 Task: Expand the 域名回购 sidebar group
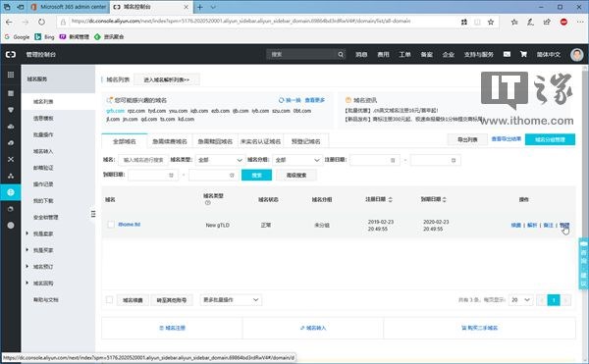click(x=27, y=283)
